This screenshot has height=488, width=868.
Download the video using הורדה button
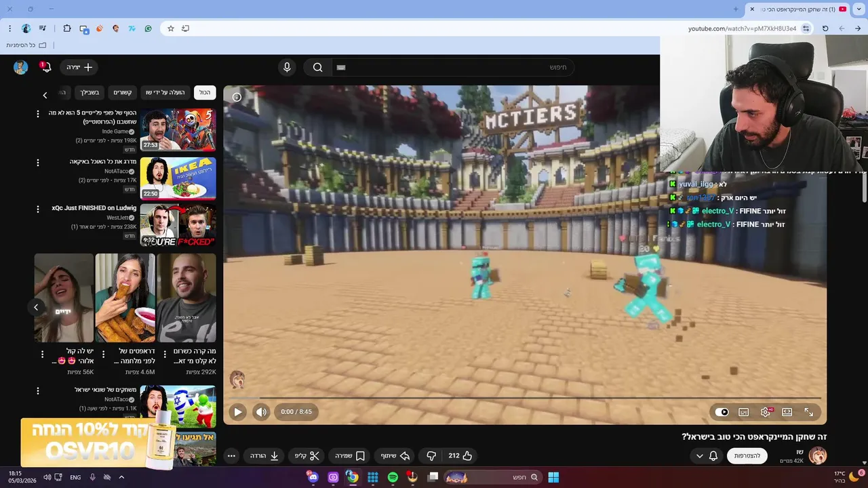(264, 456)
